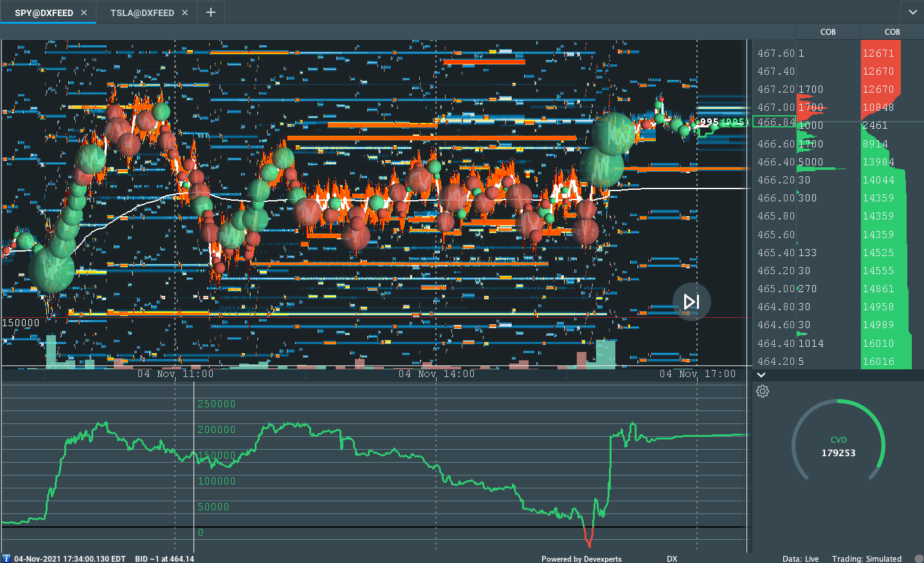This screenshot has width=924, height=563.
Task: Click the CVD gauge value 179253
Action: (838, 453)
